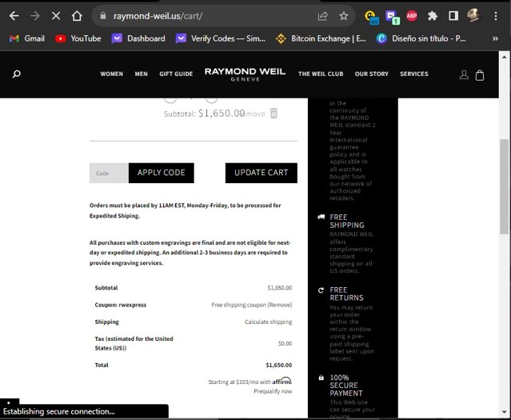Open the purple mail extension with badge
This screenshot has height=420, width=511.
pos(392,17)
